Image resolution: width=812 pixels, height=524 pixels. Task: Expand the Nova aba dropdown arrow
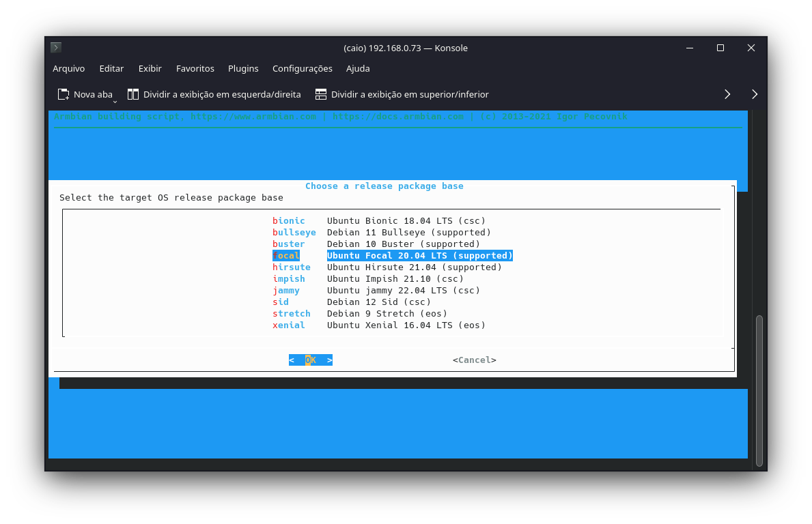click(115, 102)
